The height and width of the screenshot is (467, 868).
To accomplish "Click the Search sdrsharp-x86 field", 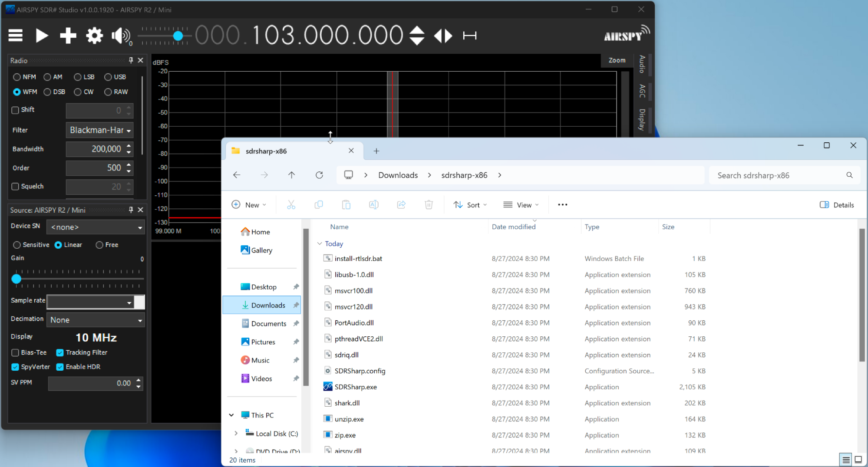I will click(x=777, y=175).
